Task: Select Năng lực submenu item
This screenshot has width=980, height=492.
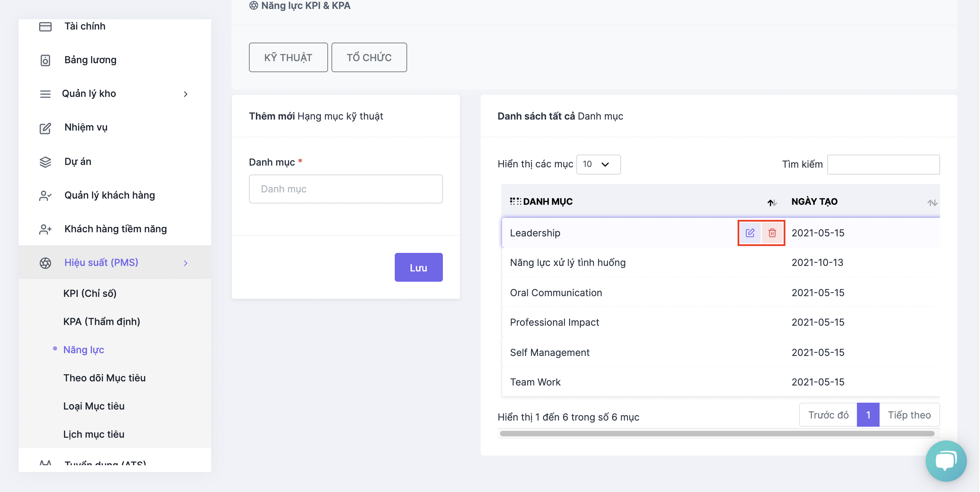Action: [x=83, y=349]
